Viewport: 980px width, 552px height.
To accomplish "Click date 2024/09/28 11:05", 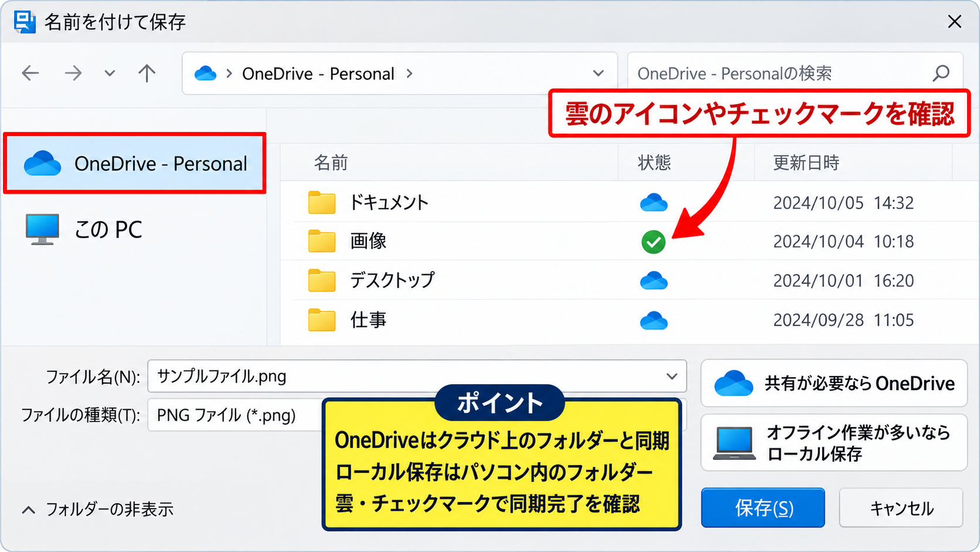I will click(843, 320).
